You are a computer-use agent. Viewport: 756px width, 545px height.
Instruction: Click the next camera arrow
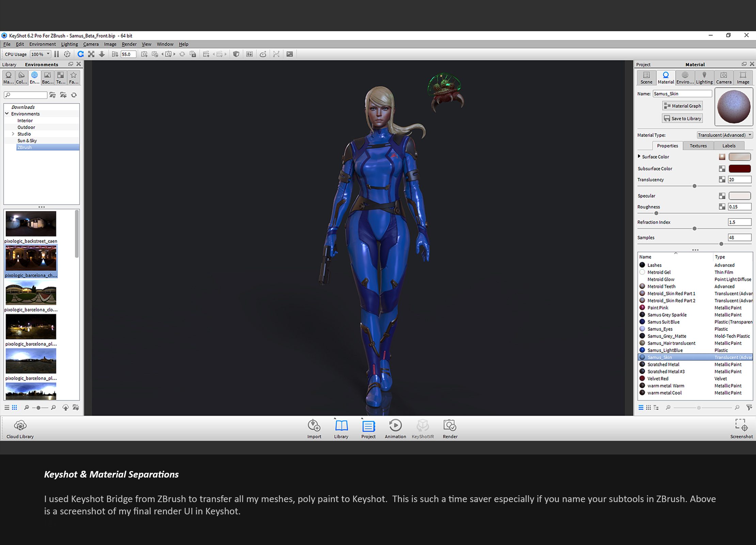tap(174, 54)
